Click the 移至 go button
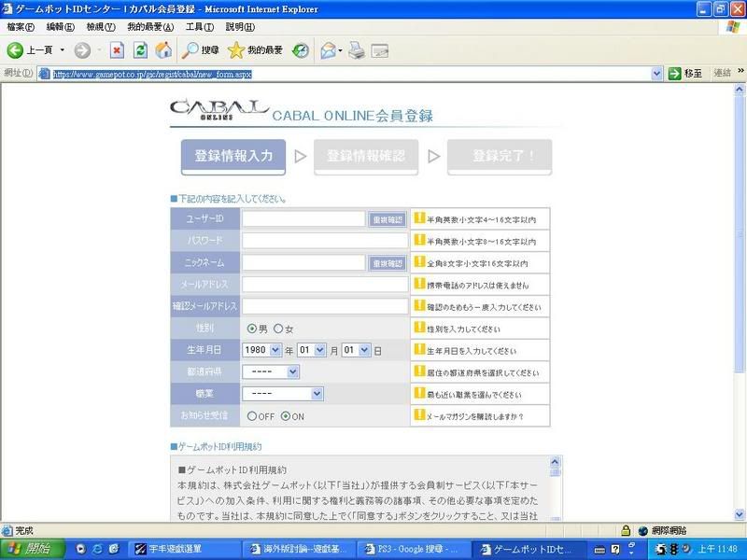The image size is (747, 560). (685, 74)
